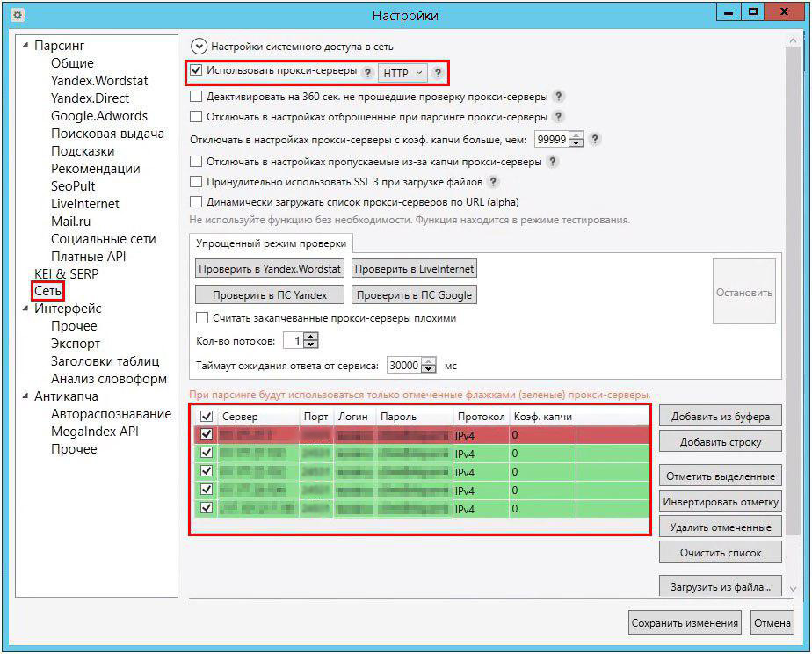Click 'Проверить в ПС Google' button
The image size is (812, 654).
[x=414, y=295]
